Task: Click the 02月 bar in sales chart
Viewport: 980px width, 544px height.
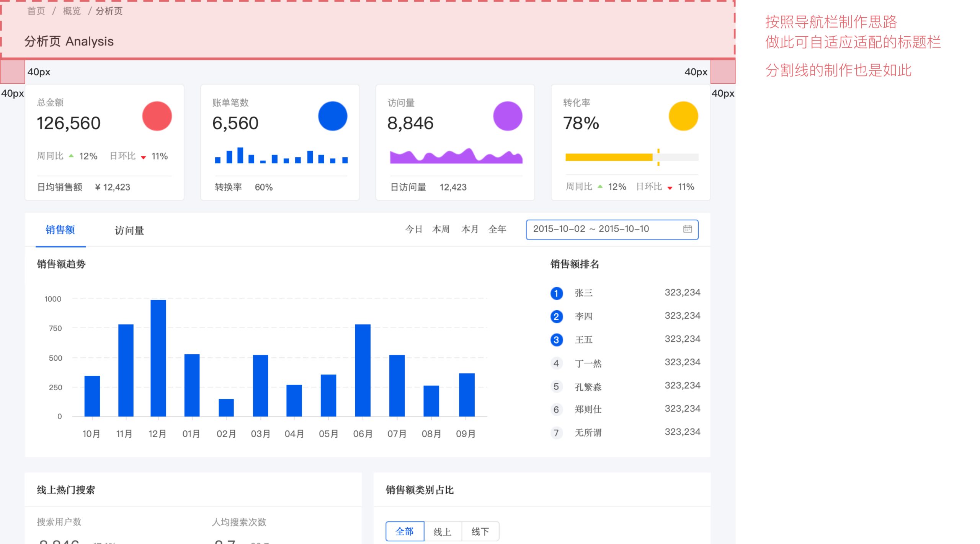Action: click(226, 407)
